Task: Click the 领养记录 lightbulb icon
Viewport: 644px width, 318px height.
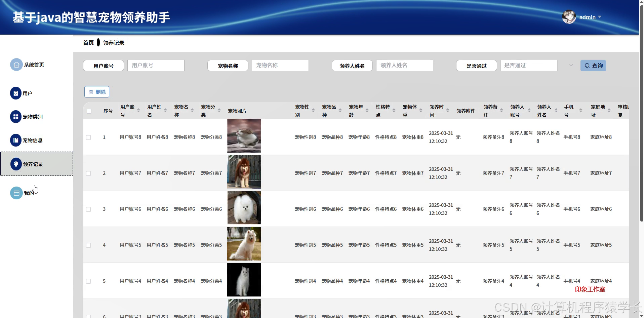Action: (x=16, y=164)
